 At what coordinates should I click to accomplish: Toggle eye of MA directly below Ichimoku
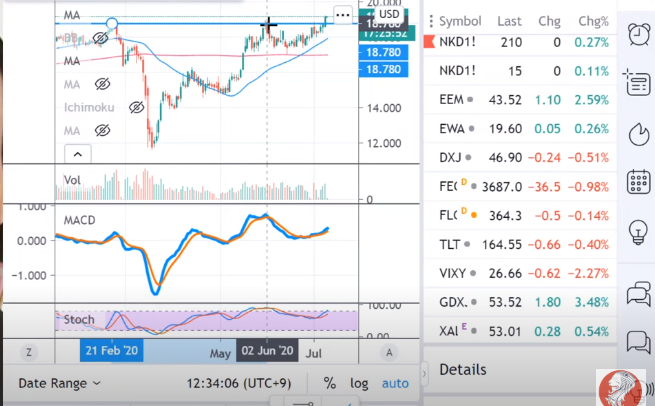102,131
